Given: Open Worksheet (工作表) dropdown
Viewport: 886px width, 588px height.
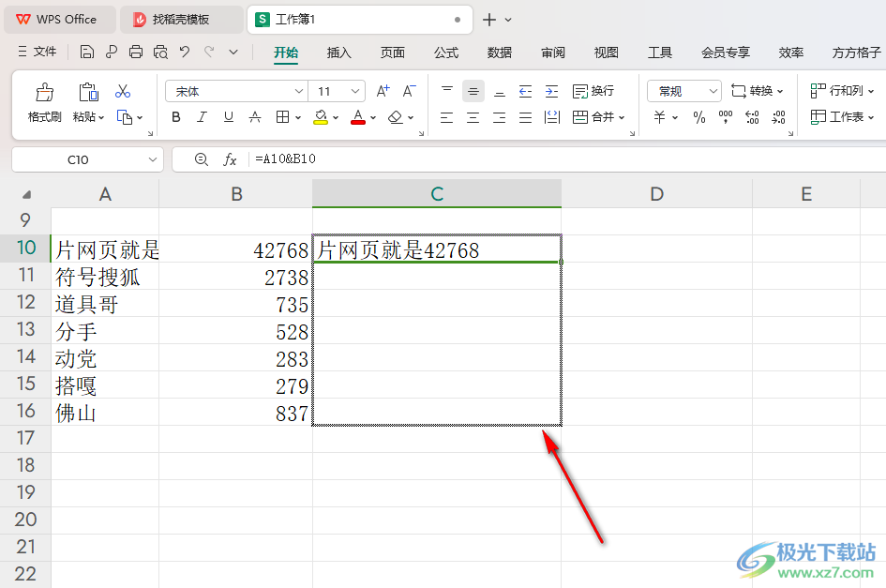Looking at the screenshot, I should pos(842,117).
